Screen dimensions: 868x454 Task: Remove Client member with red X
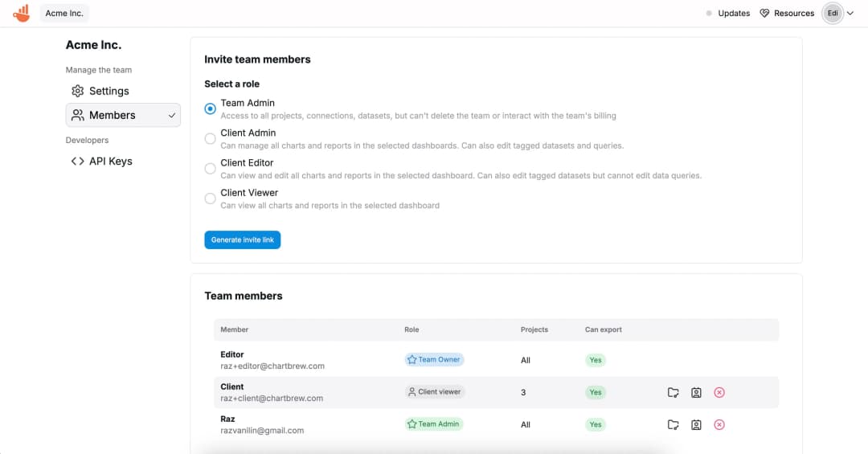pos(719,392)
